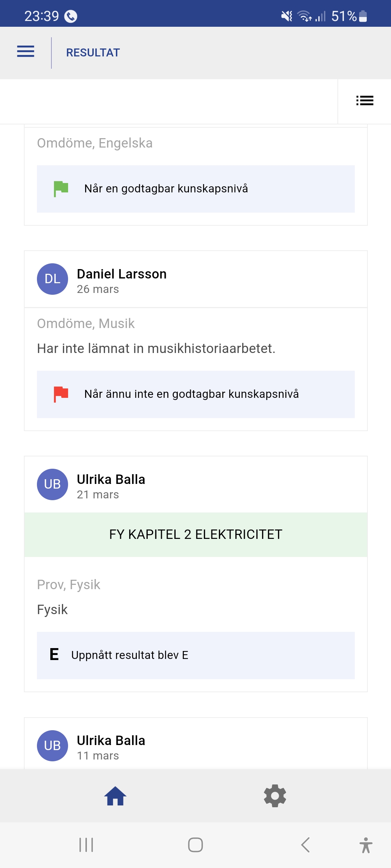Tap the red flag icon
This screenshot has width=391, height=868.
61,394
